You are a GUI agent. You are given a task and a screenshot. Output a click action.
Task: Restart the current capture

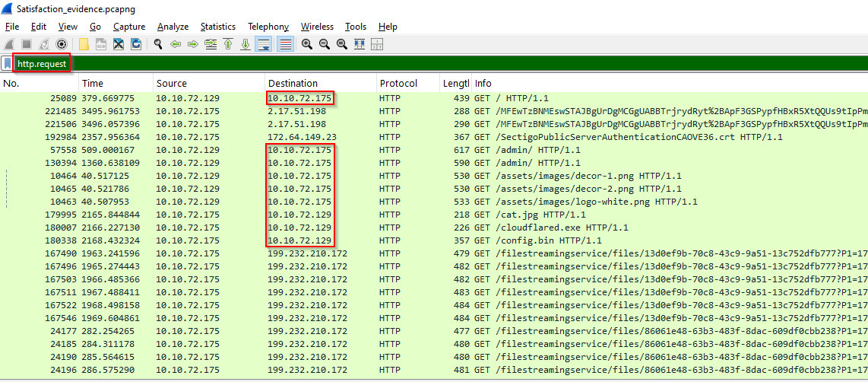(44, 44)
